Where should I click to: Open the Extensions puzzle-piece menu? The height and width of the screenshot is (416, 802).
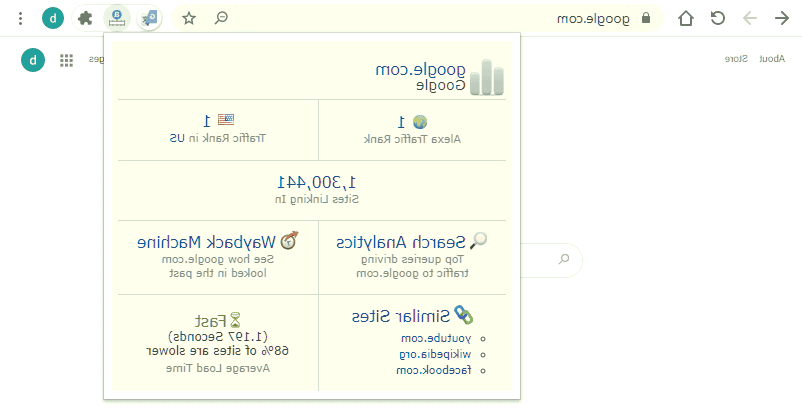[85, 18]
